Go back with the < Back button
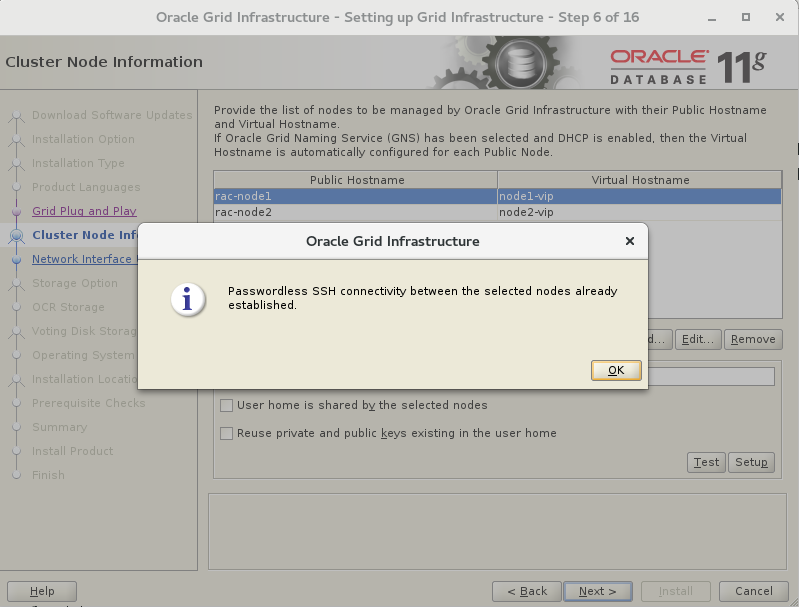 click(526, 591)
